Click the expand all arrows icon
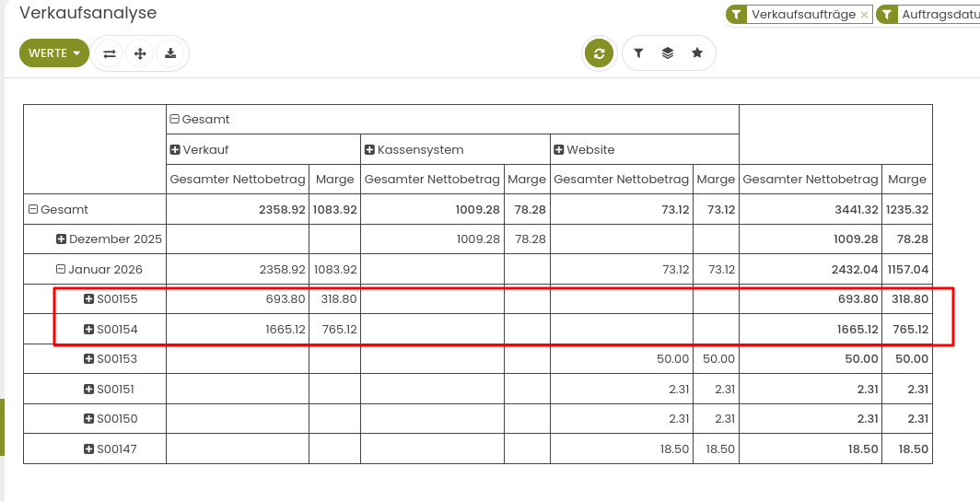Image resolution: width=980 pixels, height=501 pixels. [140, 53]
